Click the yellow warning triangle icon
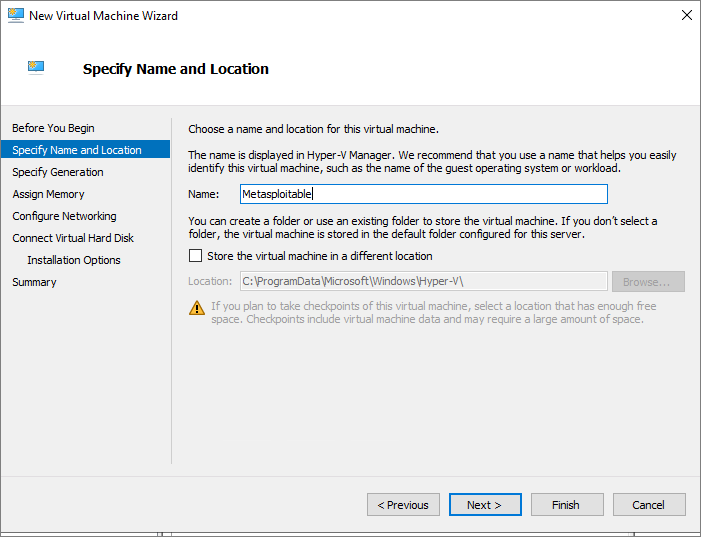 pos(197,308)
